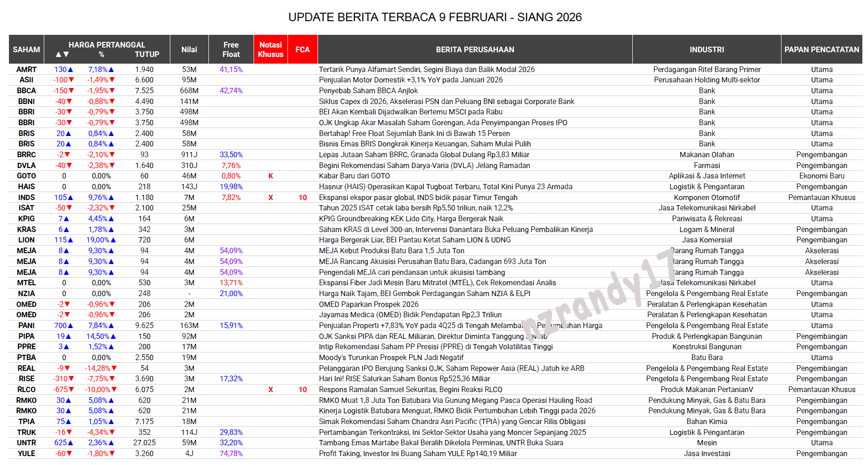Select industry 'Komponen Otomotif'
This screenshot has width=868, height=465.
point(707,198)
